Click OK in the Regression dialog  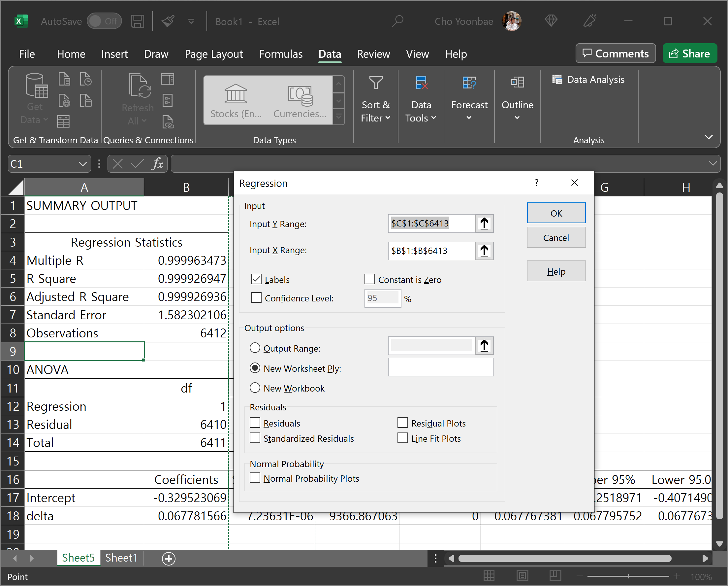point(556,213)
